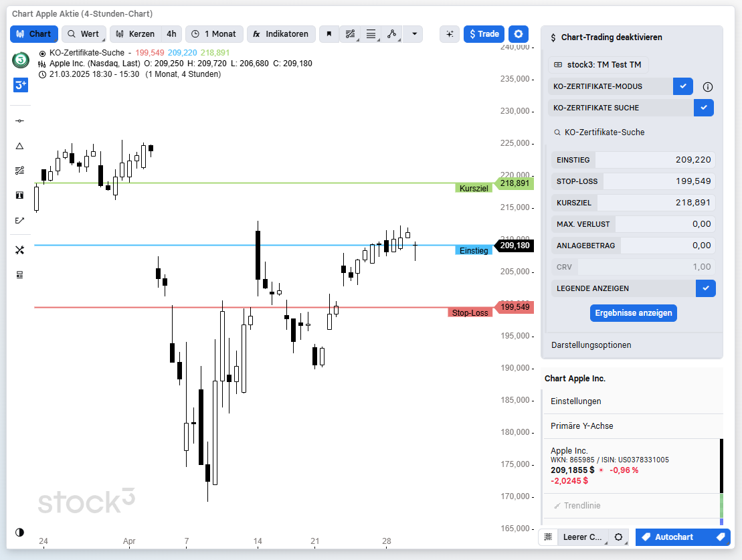Select the Elliott wave E tool
Screen dimensions: 742x560
click(x=19, y=220)
